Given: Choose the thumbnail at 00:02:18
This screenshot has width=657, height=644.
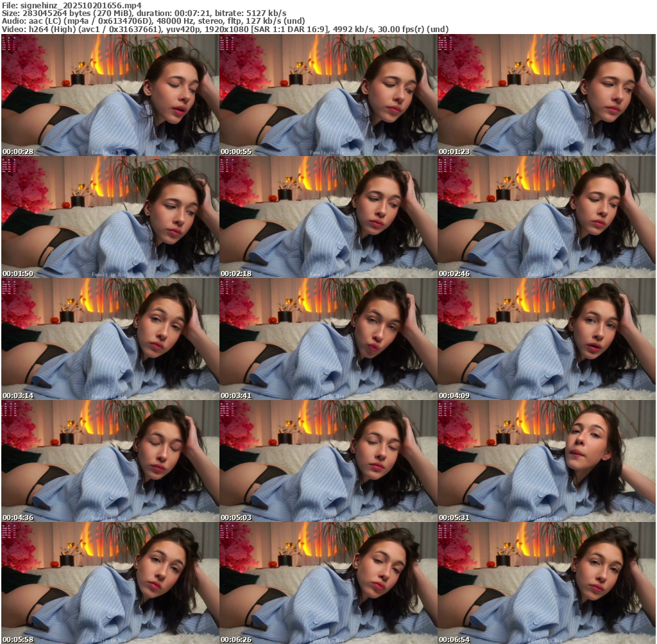Looking at the screenshot, I should pyautogui.click(x=328, y=217).
